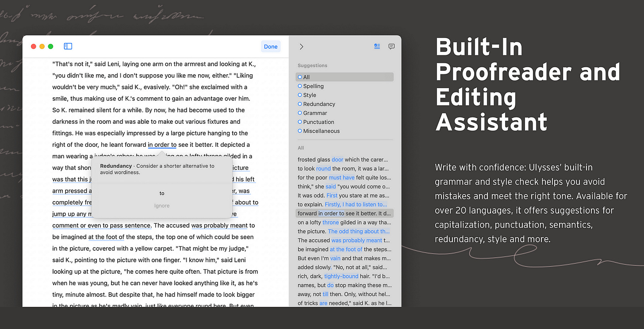Open suggestion "the picture. The odd thing about"
Image resolution: width=644 pixels, height=329 pixels.
[345, 231]
